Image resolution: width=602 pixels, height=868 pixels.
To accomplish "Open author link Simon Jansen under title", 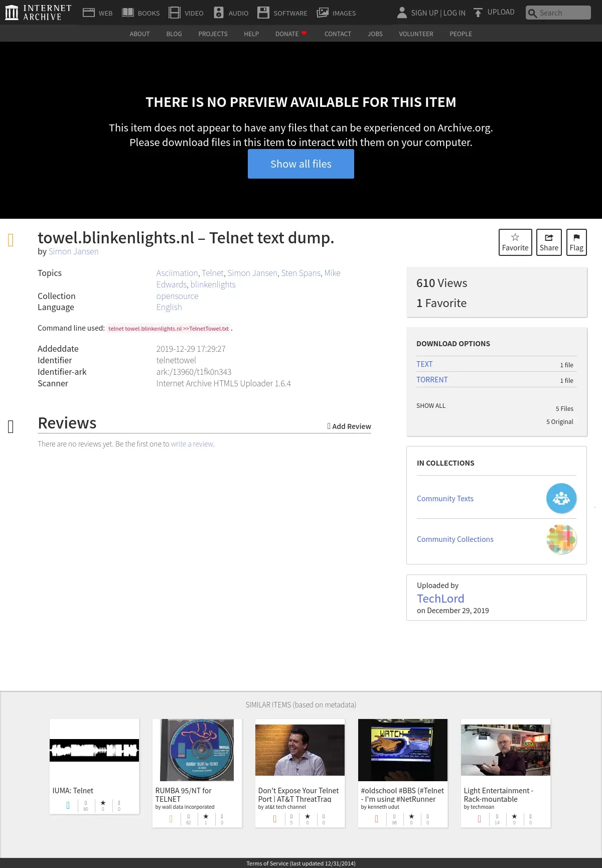I will 73,251.
